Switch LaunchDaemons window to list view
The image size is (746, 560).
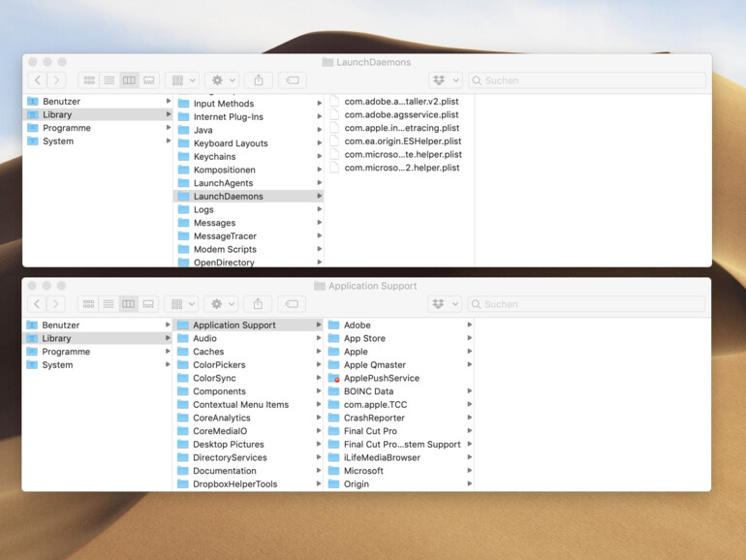(109, 80)
